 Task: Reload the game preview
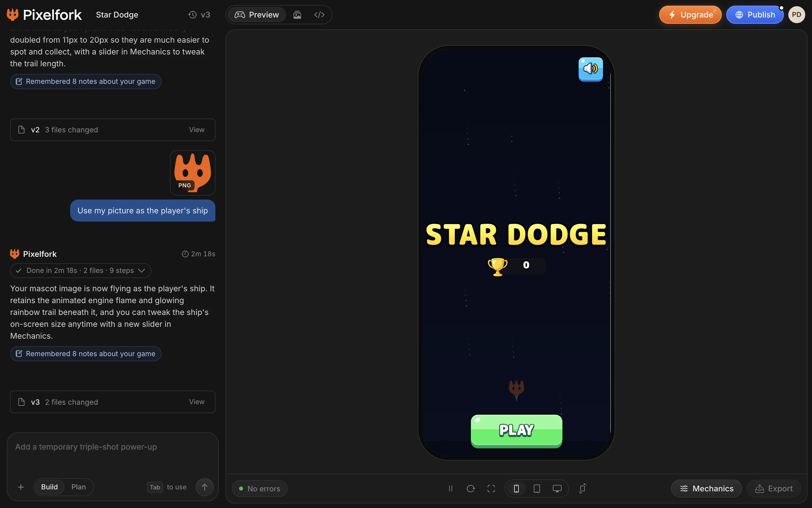pyautogui.click(x=471, y=489)
